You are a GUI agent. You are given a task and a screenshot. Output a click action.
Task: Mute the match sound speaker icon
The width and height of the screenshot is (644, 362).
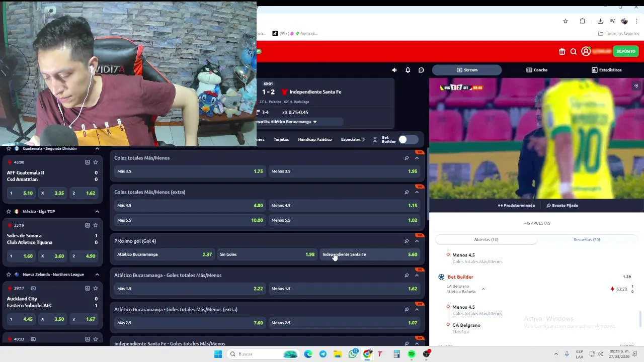coord(394,70)
